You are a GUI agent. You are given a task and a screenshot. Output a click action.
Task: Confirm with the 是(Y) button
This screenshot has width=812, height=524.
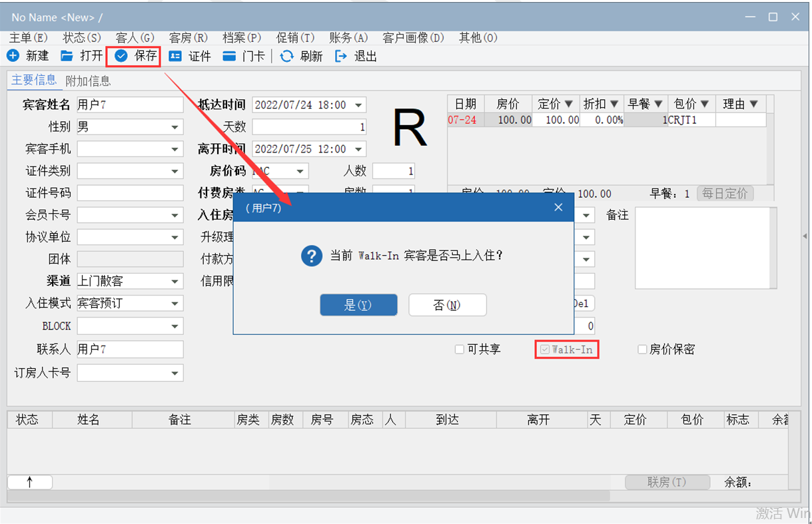358,305
